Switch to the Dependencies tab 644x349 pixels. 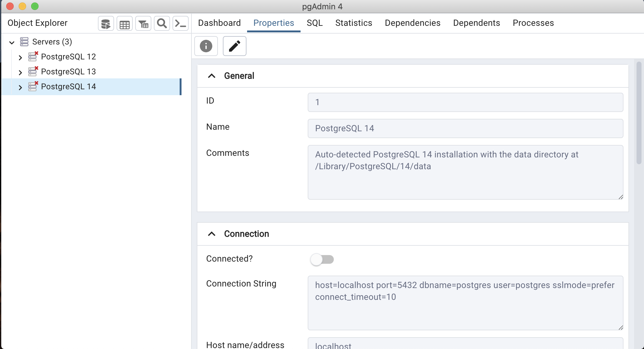(412, 23)
